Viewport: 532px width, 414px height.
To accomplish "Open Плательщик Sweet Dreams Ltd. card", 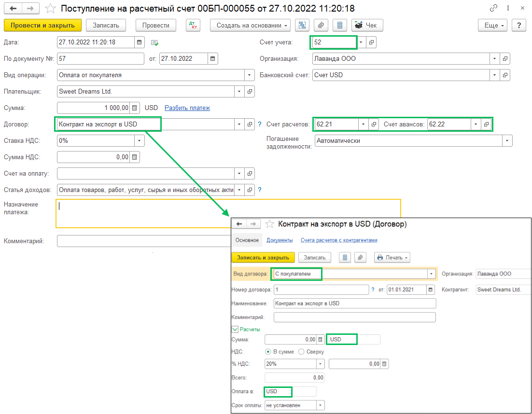I will click(x=250, y=91).
